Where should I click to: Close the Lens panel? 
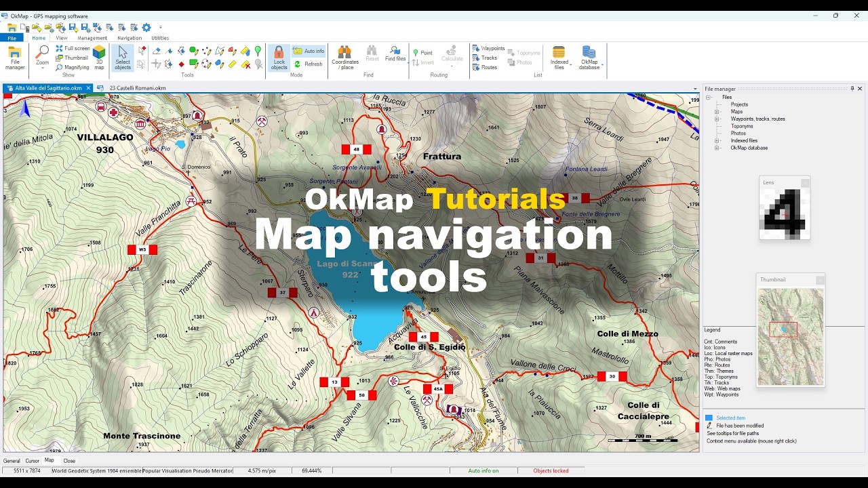coord(805,182)
